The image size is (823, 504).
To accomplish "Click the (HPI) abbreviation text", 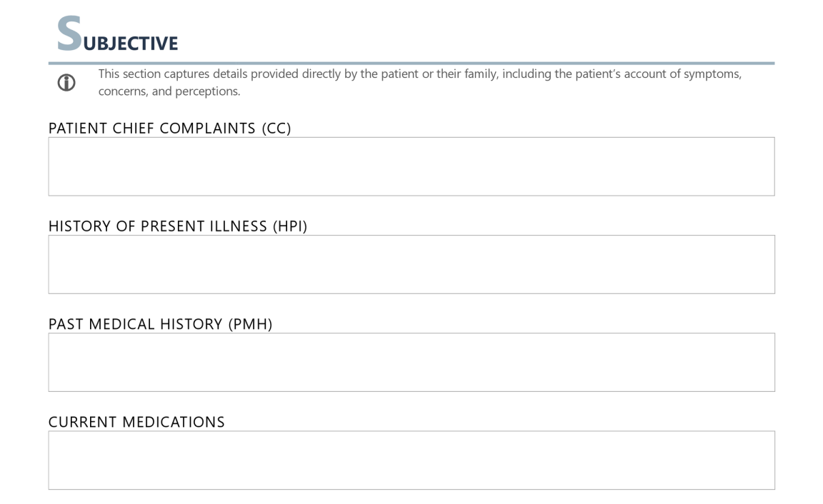I will point(290,226).
